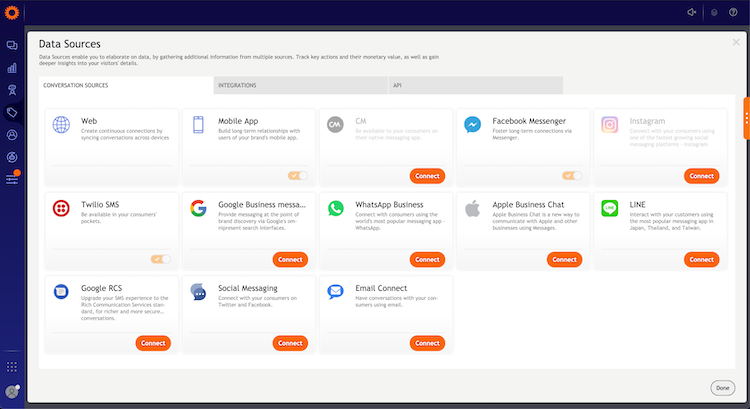This screenshot has height=409, width=750.
Task: Open the users sidebar icon
Action: [12, 135]
